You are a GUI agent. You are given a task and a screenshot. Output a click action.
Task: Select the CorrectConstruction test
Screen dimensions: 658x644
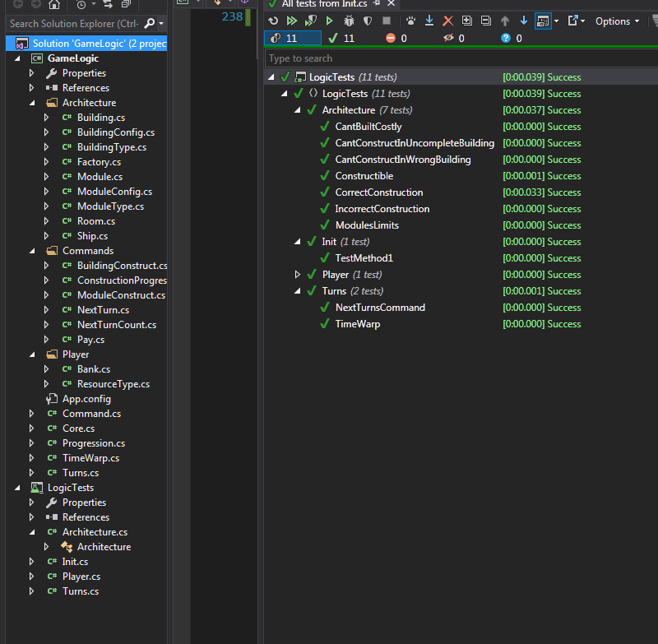(x=378, y=192)
